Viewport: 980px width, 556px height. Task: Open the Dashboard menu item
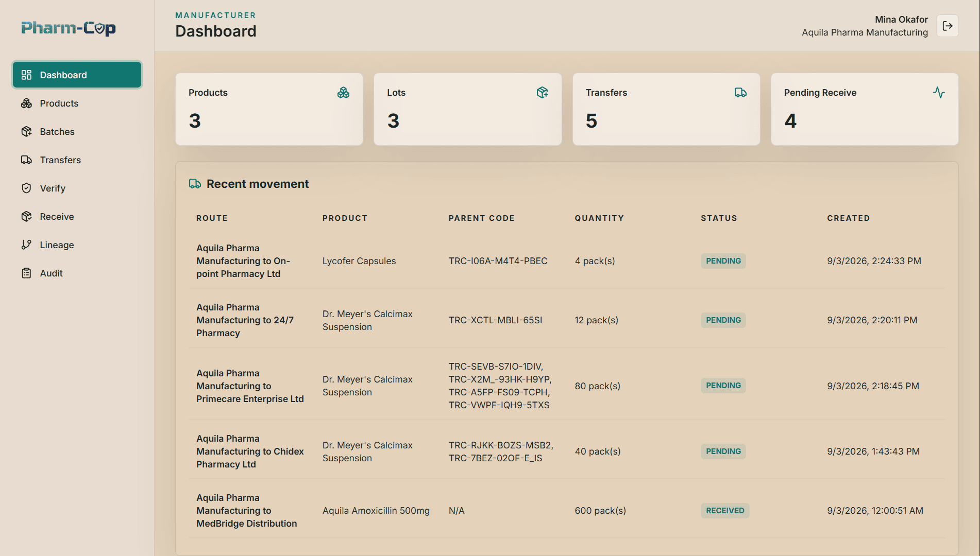pyautogui.click(x=77, y=75)
